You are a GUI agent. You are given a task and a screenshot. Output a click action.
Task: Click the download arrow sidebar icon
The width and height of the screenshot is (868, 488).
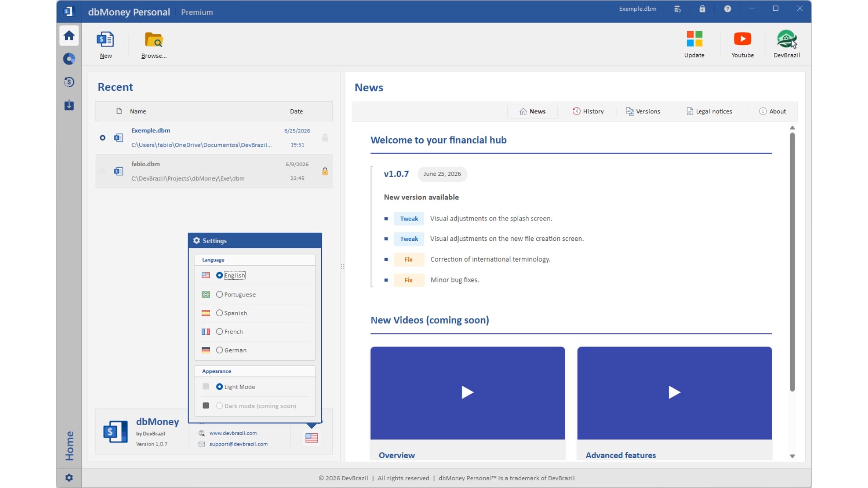tap(69, 105)
